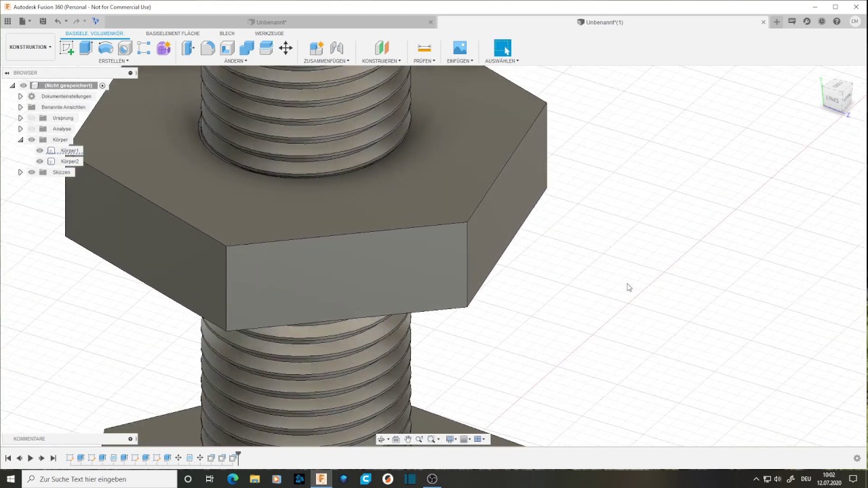Select the Press Pull tool icon
868x488 pixels.
[x=189, y=47]
